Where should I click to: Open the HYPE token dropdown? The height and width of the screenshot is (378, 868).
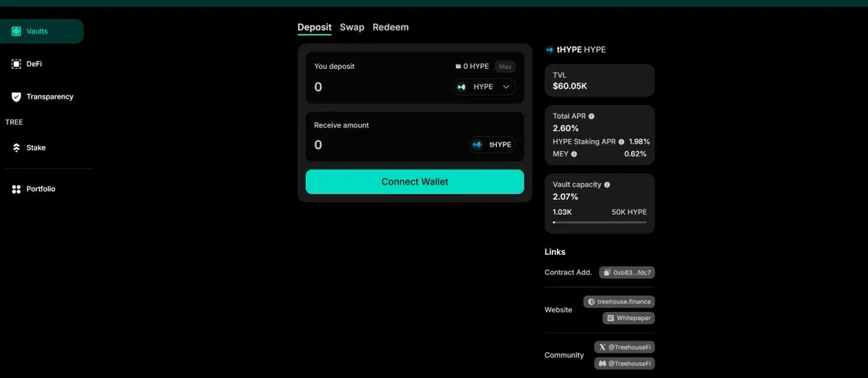tap(485, 87)
